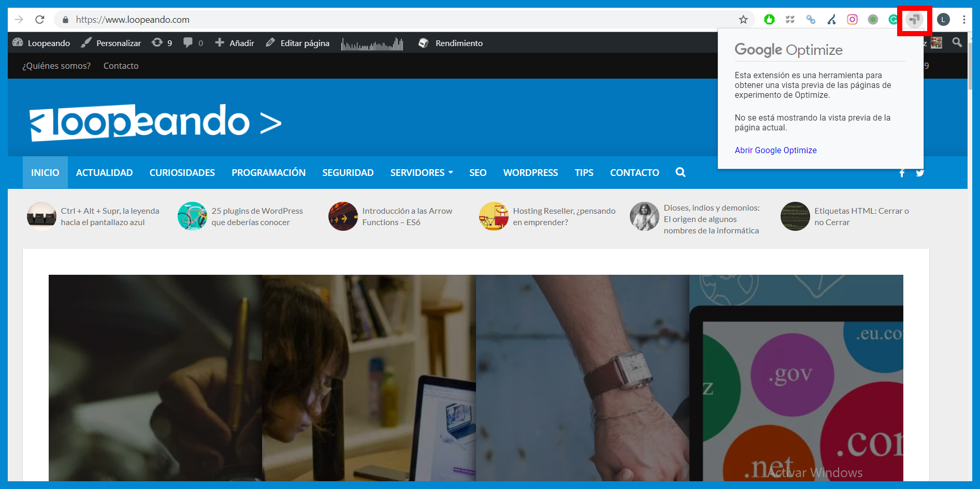Click the Contacto link in top bar
The height and width of the screenshot is (489, 980).
pyautogui.click(x=121, y=66)
